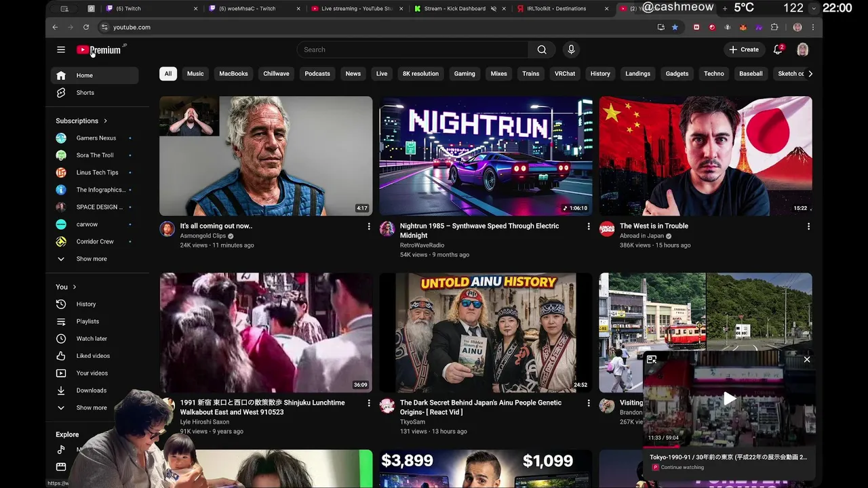The image size is (868, 488).
Task: Open options for The West is in Trouble
Action: click(x=808, y=226)
